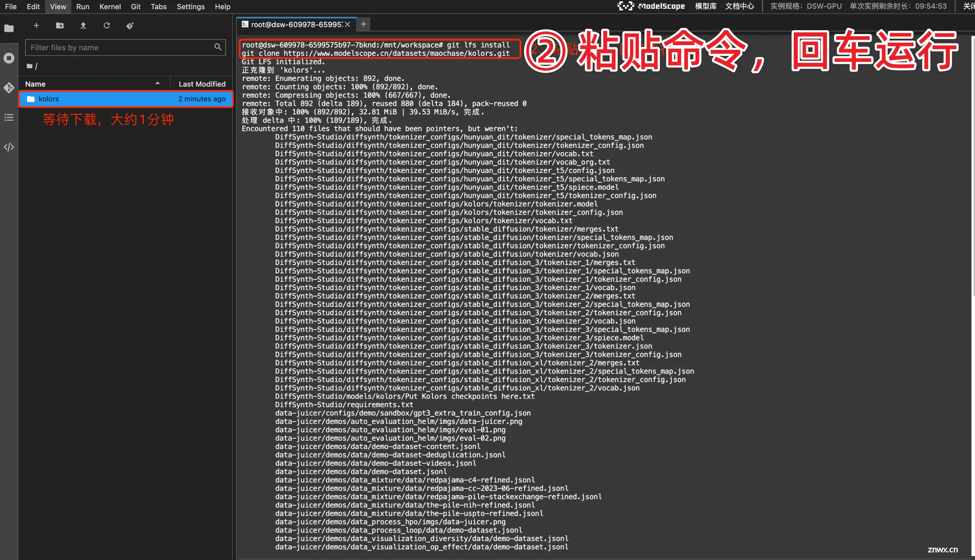Click the upload files icon in toolbar
This screenshot has width=975, height=560.
(x=83, y=26)
